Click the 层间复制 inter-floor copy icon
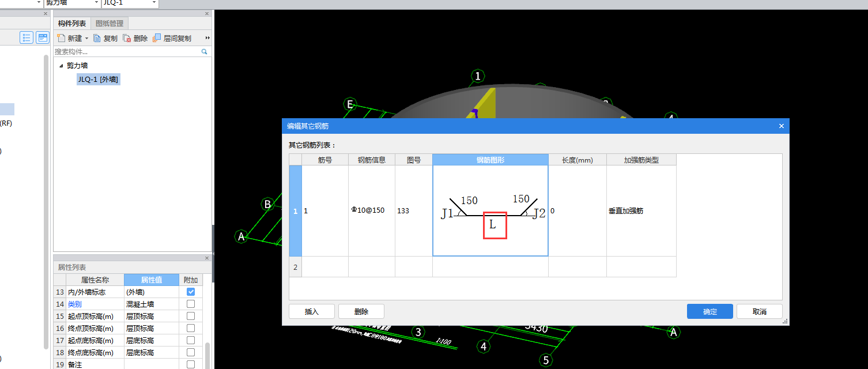This screenshot has height=369, width=868. click(x=157, y=38)
